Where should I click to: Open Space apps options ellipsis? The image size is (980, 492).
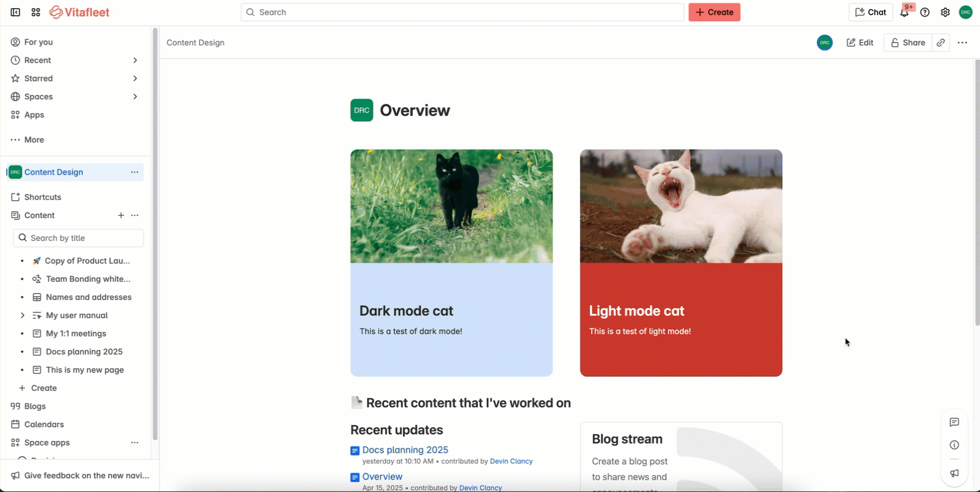(135, 443)
